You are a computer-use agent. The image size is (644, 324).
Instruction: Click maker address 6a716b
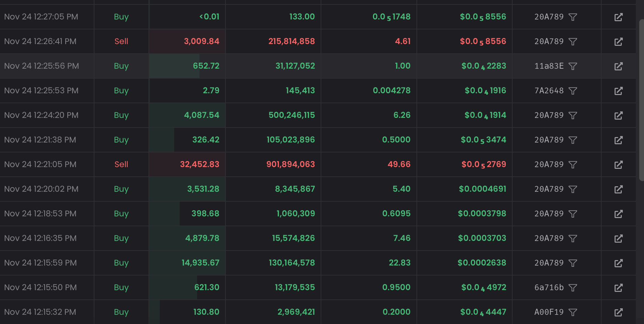[549, 287]
